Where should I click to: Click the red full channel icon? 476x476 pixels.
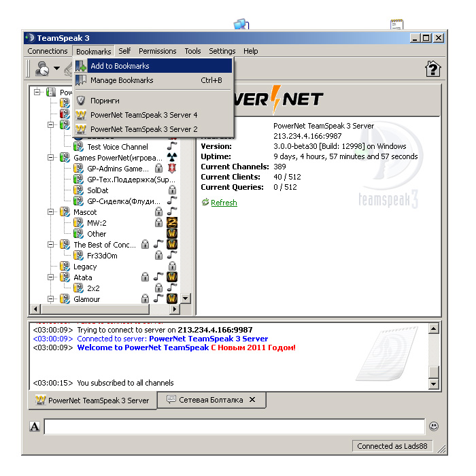tap(65, 114)
